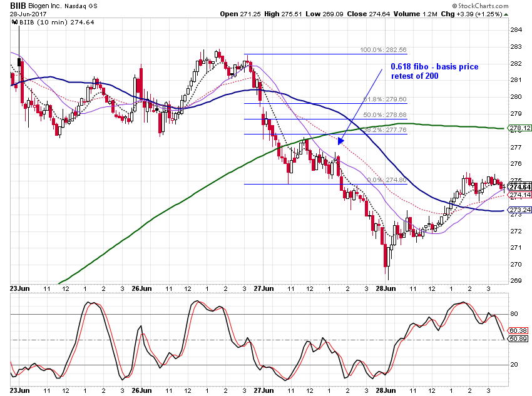Click the green 278.12 moving average price tag
The image size is (532, 396).
coord(520,128)
